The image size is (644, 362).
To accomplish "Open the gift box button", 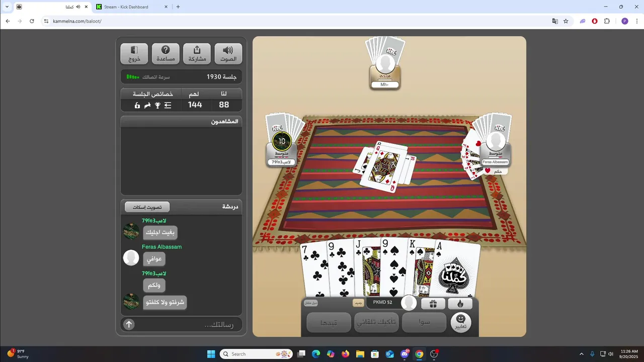I will click(433, 304).
